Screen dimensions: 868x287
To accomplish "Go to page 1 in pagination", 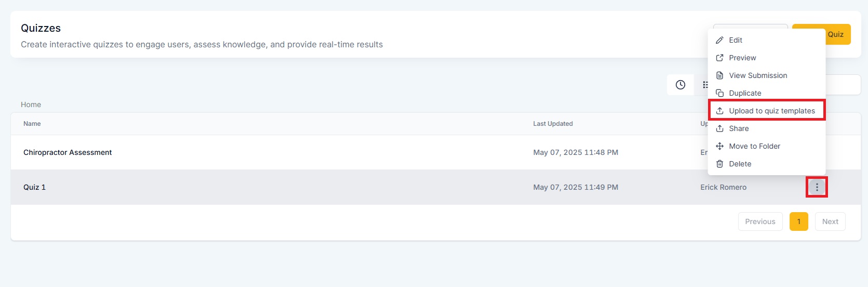I will pos(799,221).
